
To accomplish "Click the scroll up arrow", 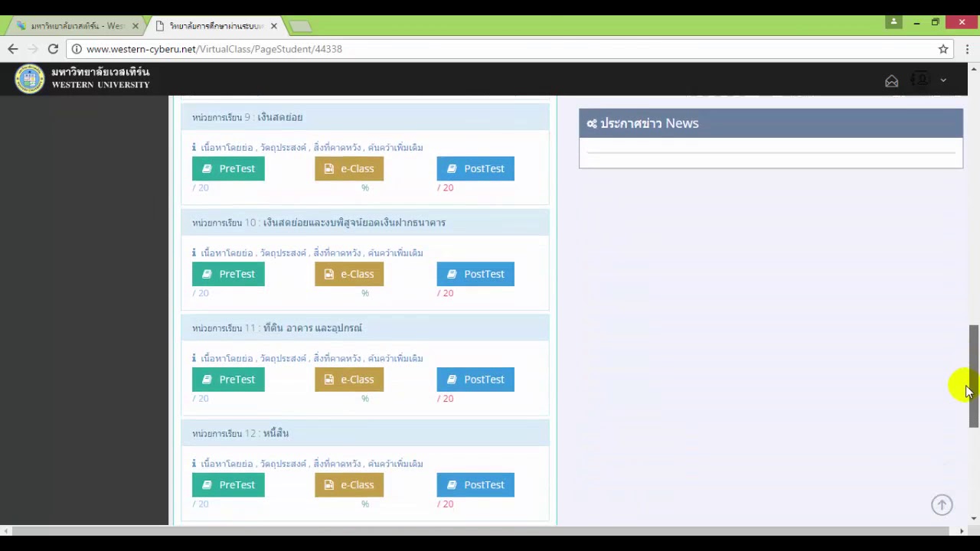I will (x=974, y=70).
